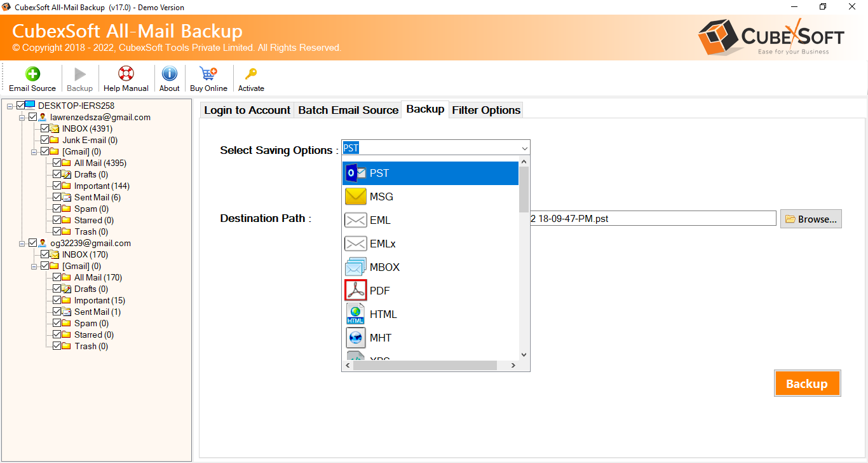Viewport: 868px width, 463px height.
Task: Click the Browse... button
Action: [811, 219]
